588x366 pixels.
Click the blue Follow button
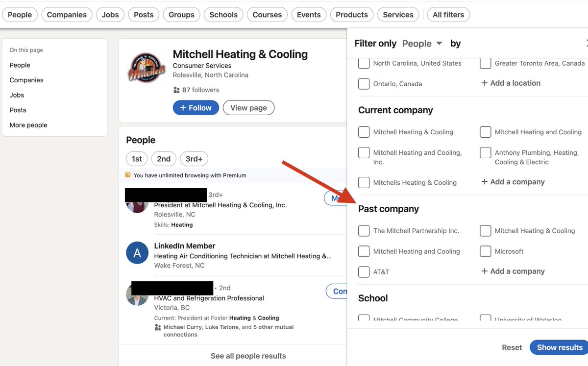point(196,108)
